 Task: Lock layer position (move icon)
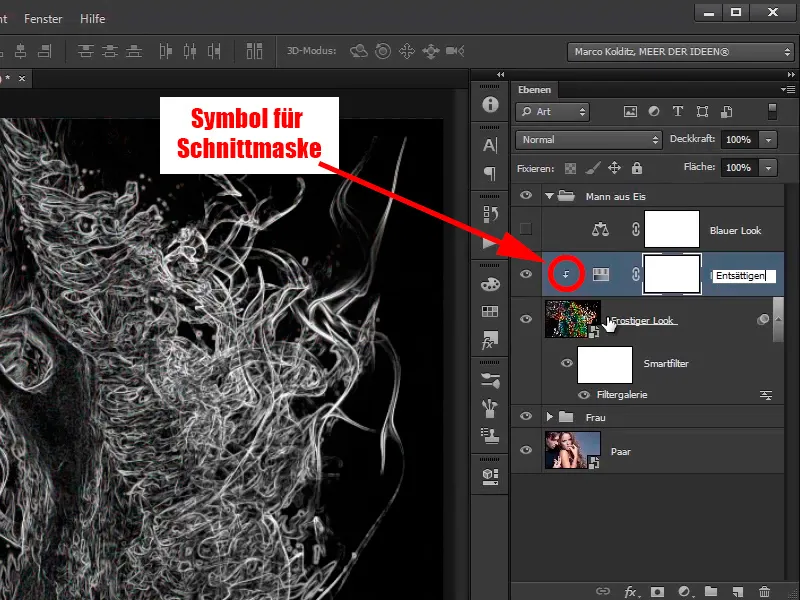[614, 168]
